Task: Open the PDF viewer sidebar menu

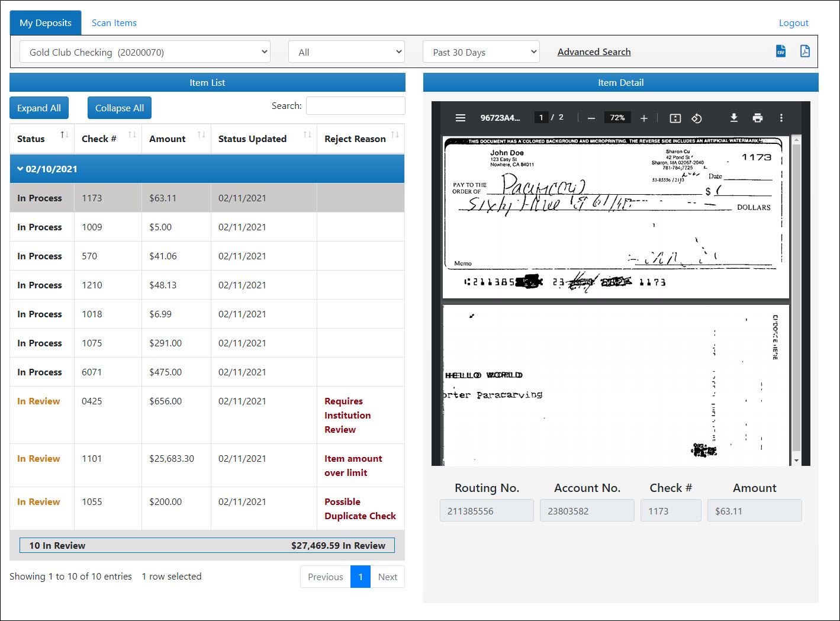Action: tap(460, 118)
